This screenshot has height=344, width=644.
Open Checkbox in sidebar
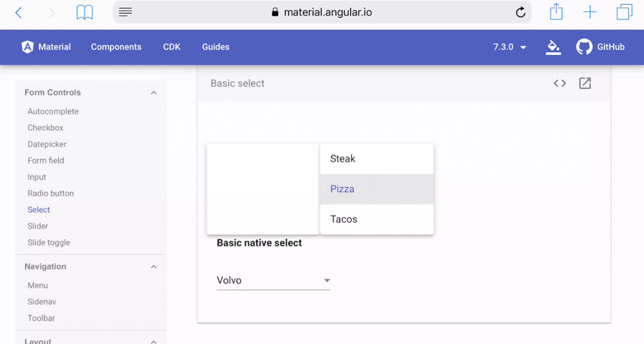coord(45,128)
